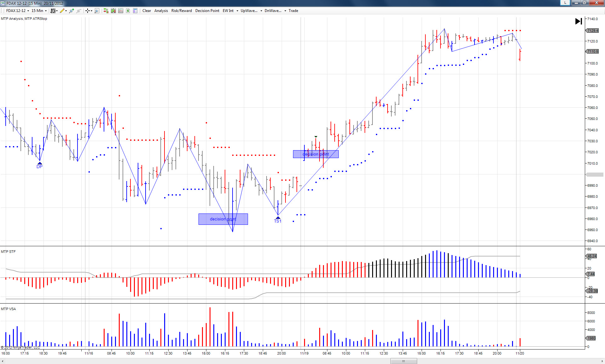Click the zoom frame magnifier icon
This screenshot has width=605, height=364.
97,11
